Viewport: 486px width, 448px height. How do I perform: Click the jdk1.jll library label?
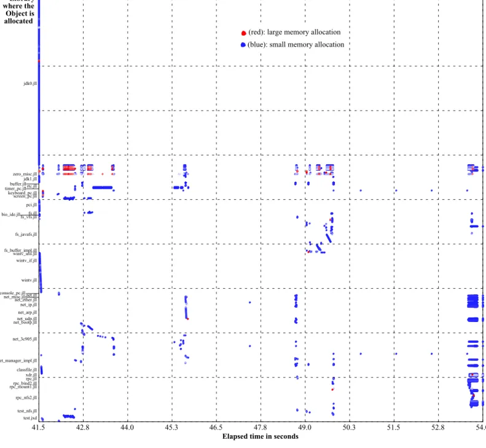pyautogui.click(x=30, y=179)
